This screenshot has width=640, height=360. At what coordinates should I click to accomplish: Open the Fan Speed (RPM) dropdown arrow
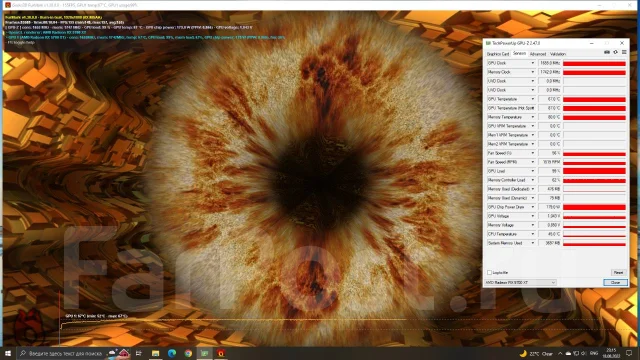click(x=532, y=162)
